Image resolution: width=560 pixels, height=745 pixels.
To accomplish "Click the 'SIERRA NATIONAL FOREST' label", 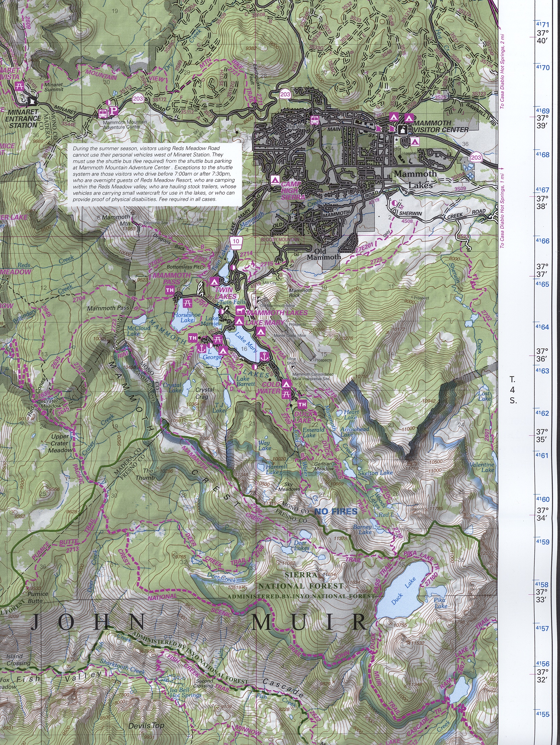I will [x=301, y=580].
